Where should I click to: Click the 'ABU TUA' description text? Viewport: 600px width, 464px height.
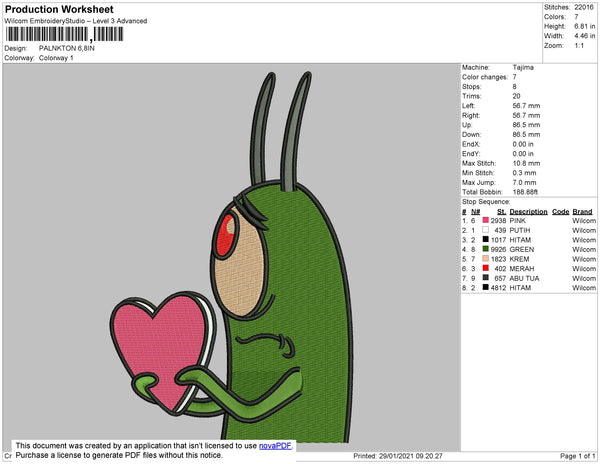(x=524, y=278)
